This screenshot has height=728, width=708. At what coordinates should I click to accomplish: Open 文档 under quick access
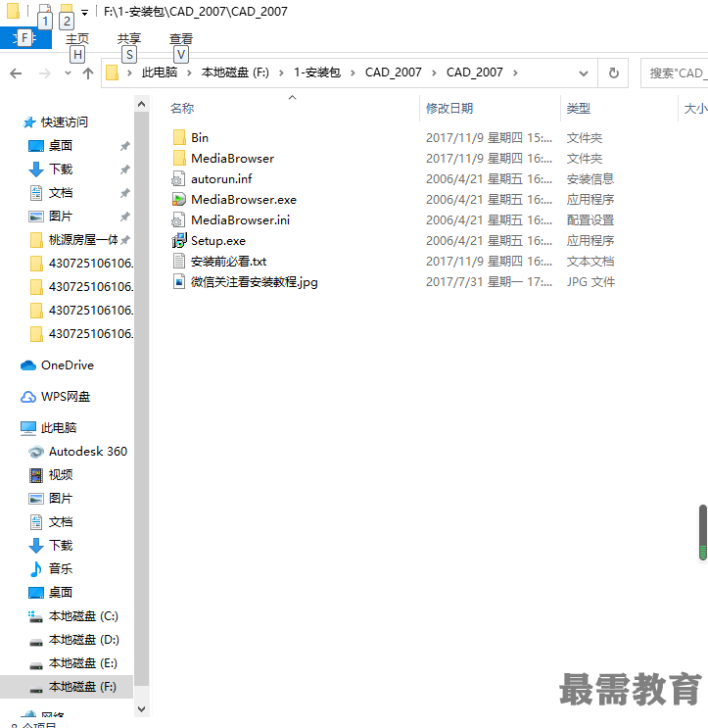(61, 193)
